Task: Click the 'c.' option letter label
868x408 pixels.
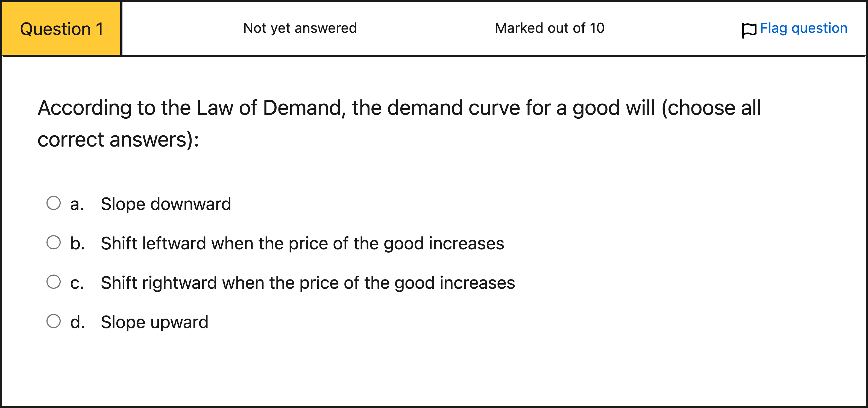Action: pyautogui.click(x=77, y=283)
